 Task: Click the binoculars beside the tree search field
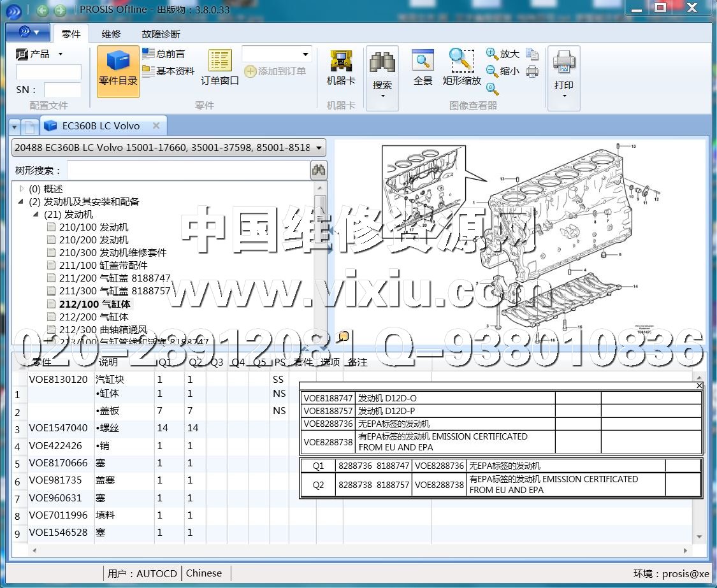(319, 170)
